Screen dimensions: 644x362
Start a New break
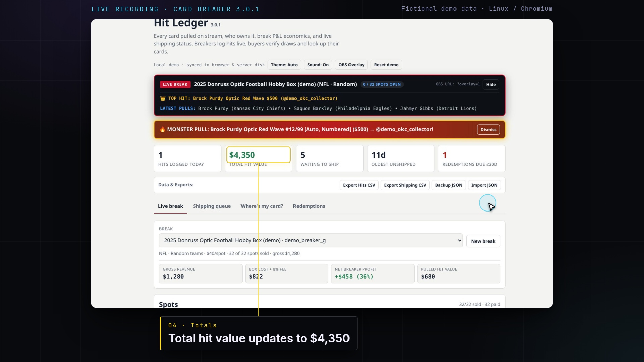click(483, 241)
